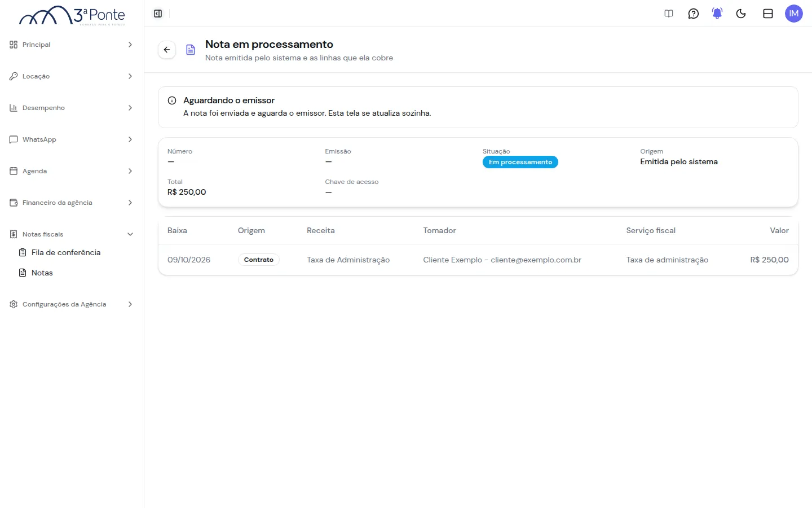812x508 pixels.
Task: Open the notifications bell
Action: [x=717, y=14]
